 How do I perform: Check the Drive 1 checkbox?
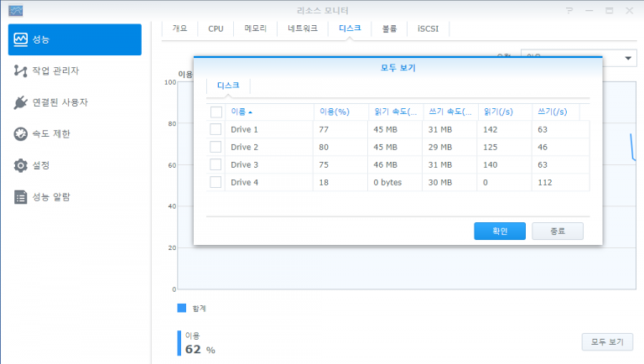(x=216, y=129)
